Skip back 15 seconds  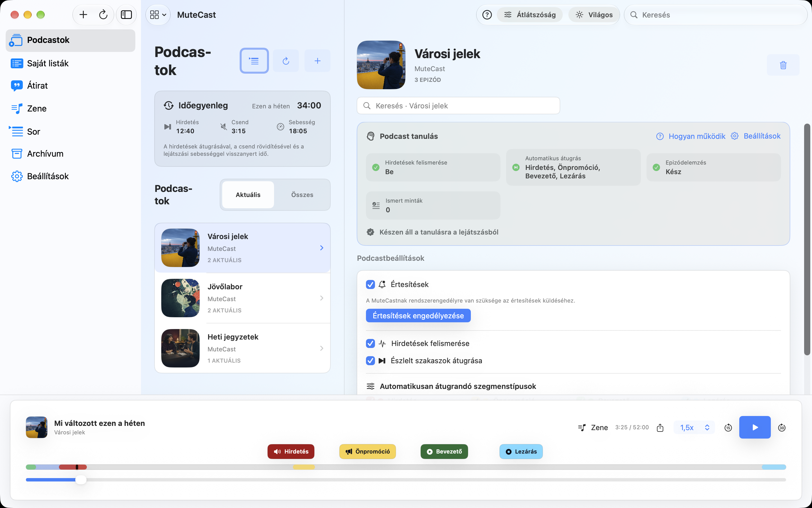pos(728,427)
